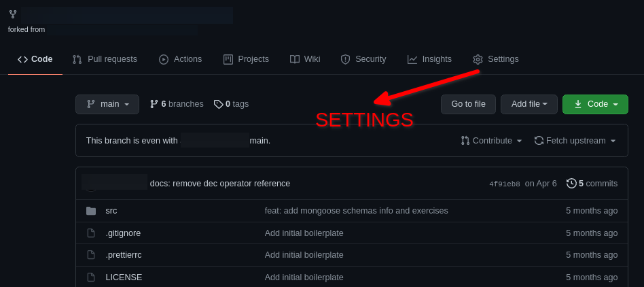This screenshot has height=287, width=644.
Task: Click the tag icon next to tags
Action: tap(218, 104)
